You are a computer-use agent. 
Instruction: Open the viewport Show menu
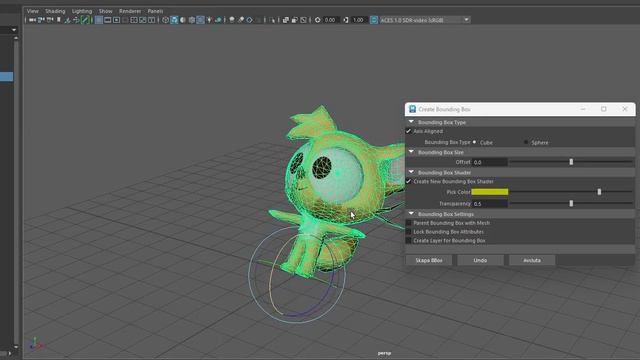[x=106, y=11]
